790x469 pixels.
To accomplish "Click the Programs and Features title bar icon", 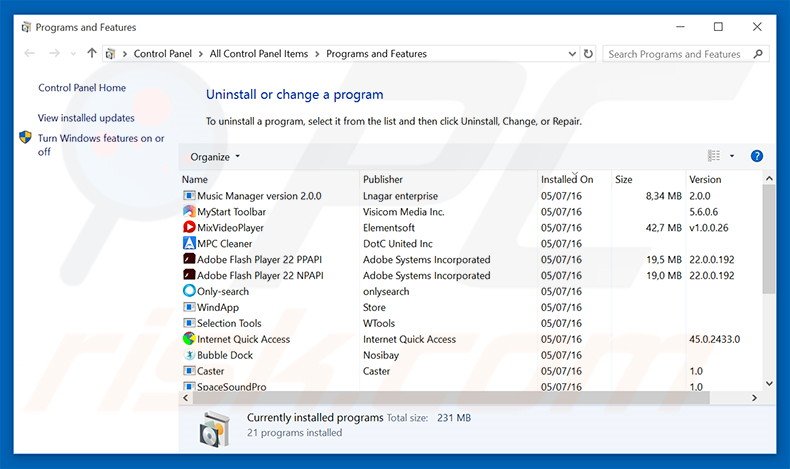I will (x=26, y=27).
